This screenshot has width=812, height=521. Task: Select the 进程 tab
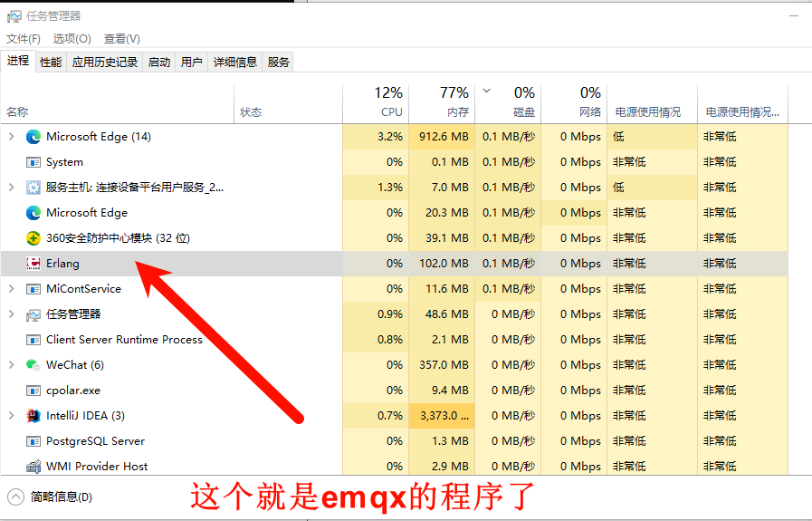coord(18,62)
